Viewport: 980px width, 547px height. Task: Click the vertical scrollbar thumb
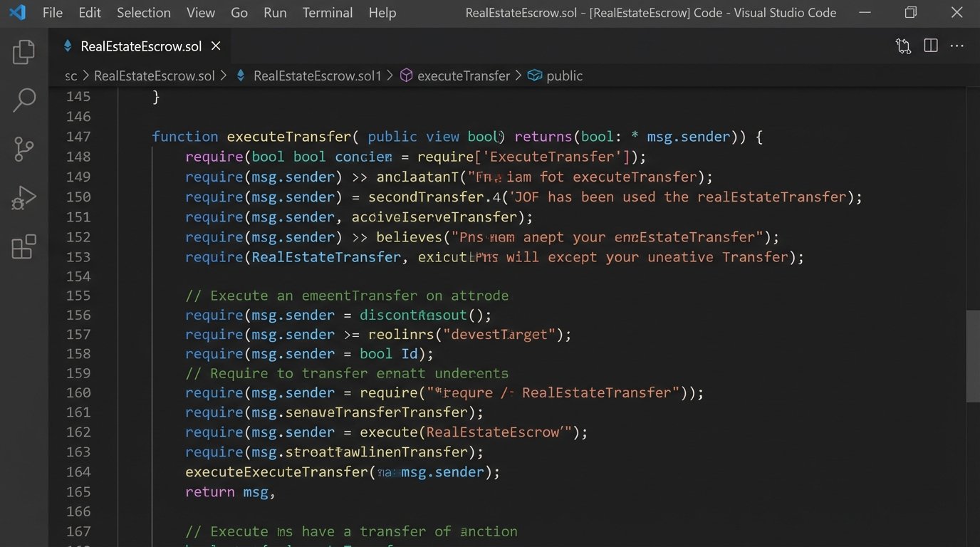972,356
